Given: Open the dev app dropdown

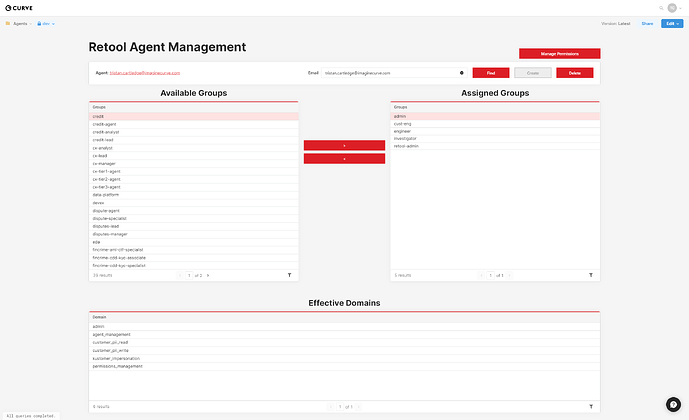Looking at the screenshot, I should (x=48, y=24).
